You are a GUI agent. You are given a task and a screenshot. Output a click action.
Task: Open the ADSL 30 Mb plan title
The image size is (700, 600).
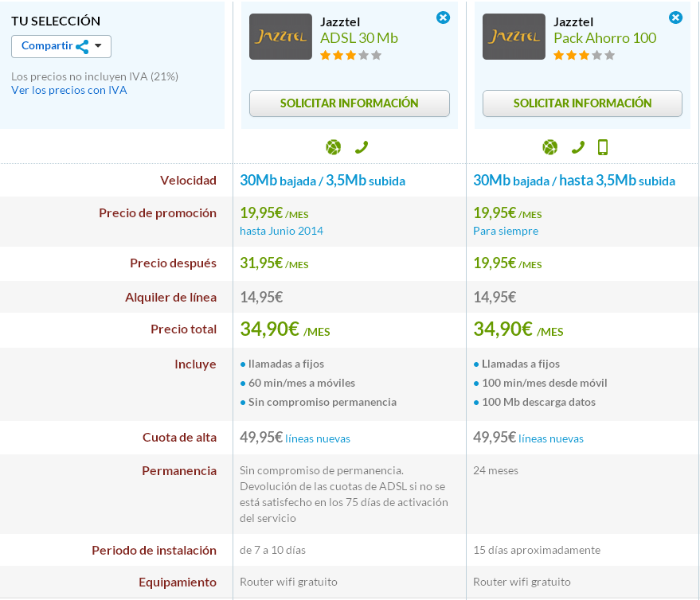pos(359,38)
